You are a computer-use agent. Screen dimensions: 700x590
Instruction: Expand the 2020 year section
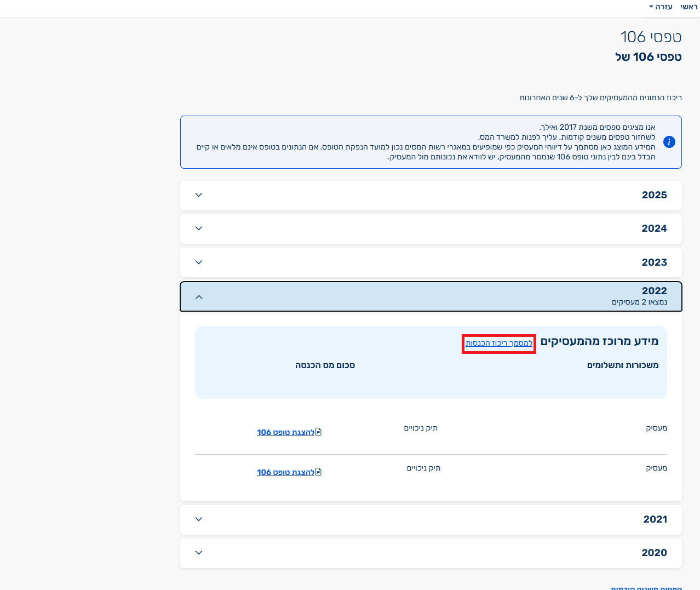(x=431, y=553)
